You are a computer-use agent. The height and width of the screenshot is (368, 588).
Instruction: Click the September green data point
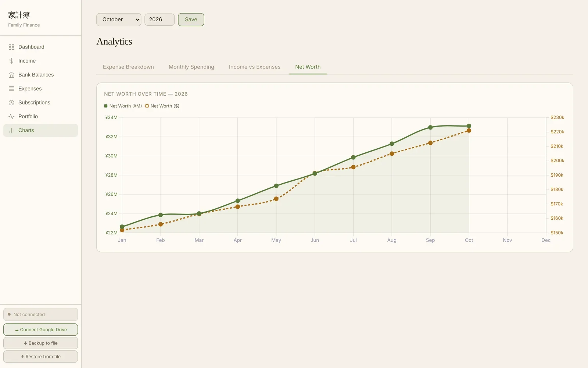click(x=430, y=127)
